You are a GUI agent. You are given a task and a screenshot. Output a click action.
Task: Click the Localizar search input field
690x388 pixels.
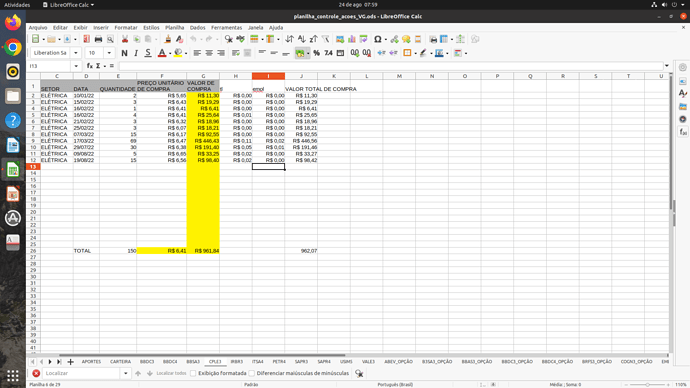pos(81,373)
